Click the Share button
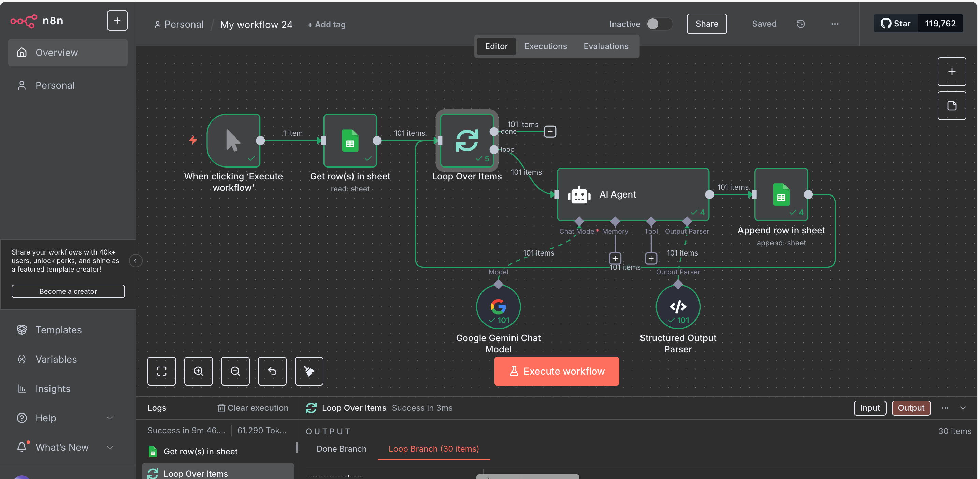The image size is (980, 479). 706,24
